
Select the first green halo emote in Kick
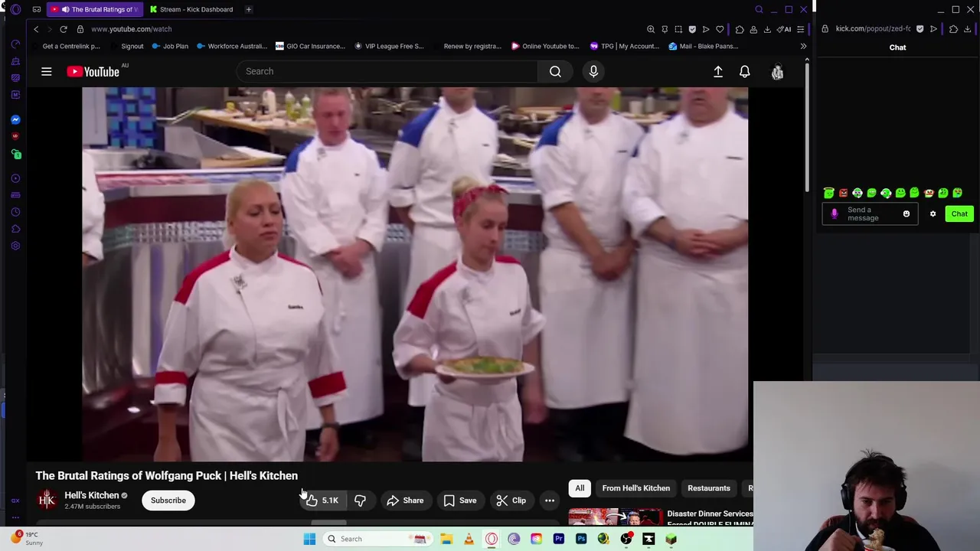[828, 193]
